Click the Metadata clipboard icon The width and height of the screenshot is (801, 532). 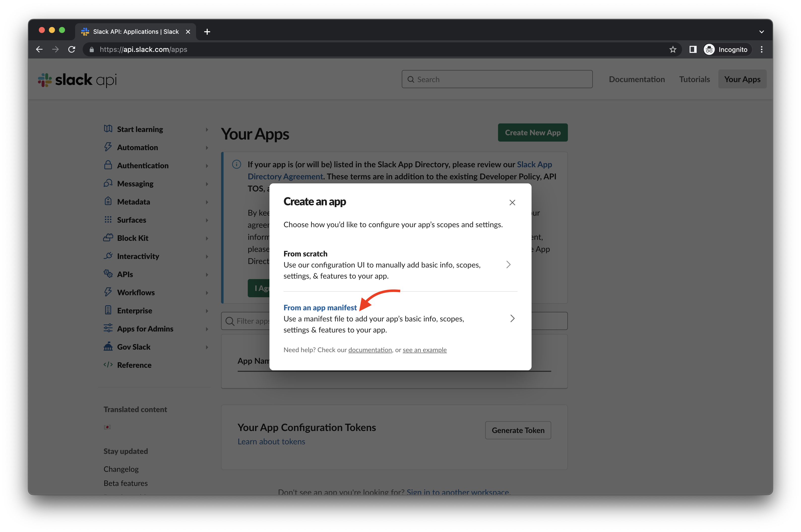(108, 201)
